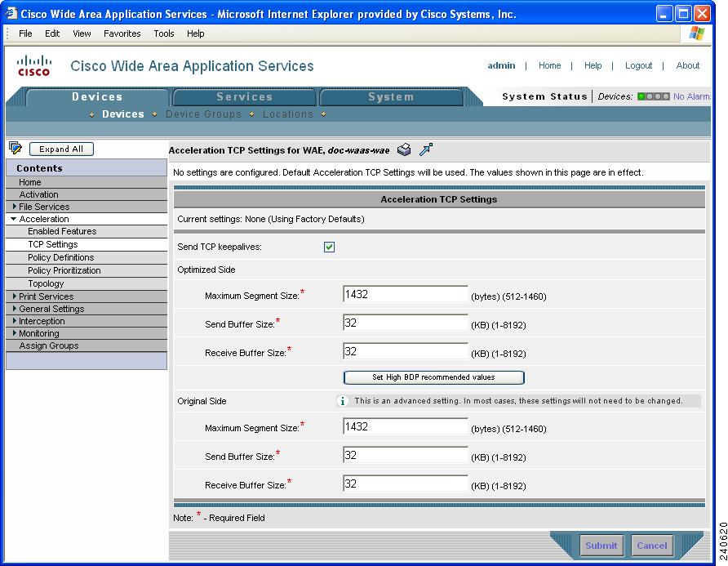The width and height of the screenshot is (728, 566).
Task: Click the Contents panel header
Action: (87, 167)
